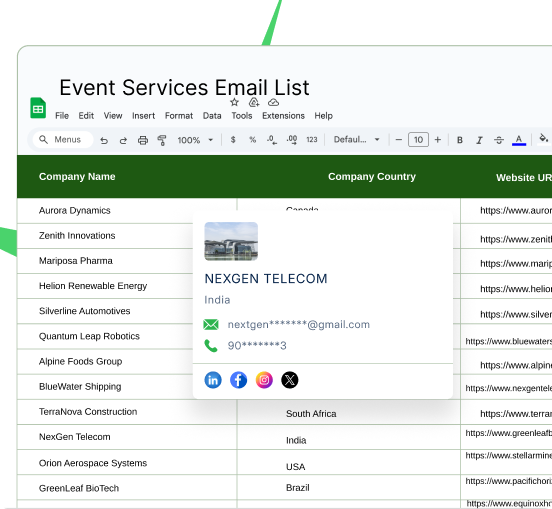Open the fill color bucket
Viewport: 552px width, 509px height.
click(544, 139)
